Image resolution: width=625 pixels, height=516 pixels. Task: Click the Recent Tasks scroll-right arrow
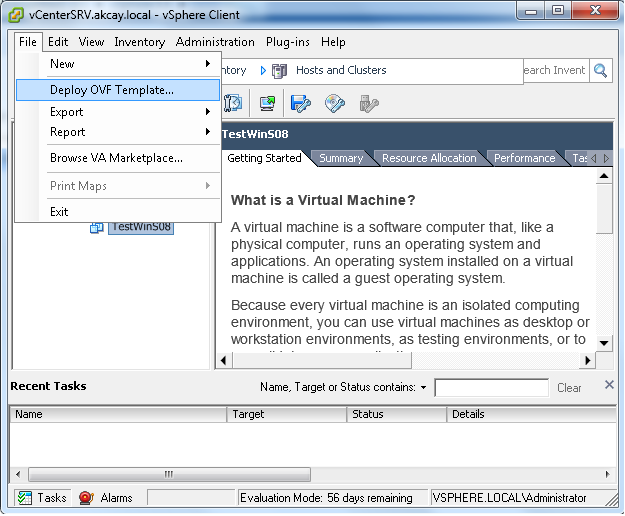[x=607, y=474]
